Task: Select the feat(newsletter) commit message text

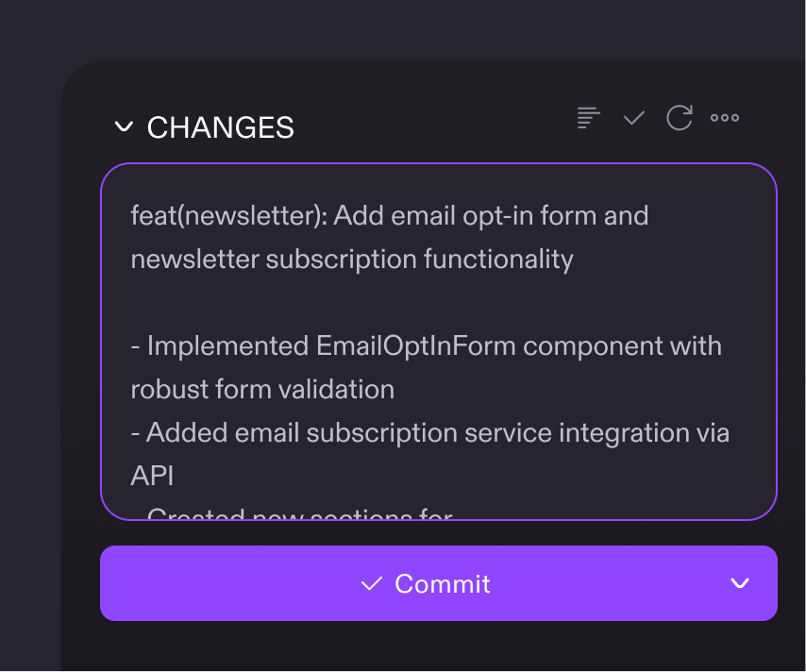Action: (389, 215)
